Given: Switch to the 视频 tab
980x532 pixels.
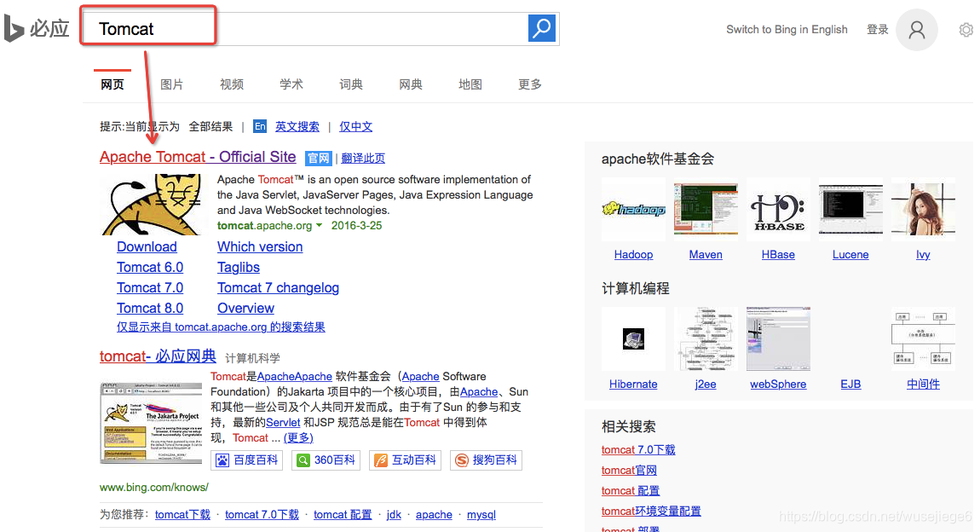Looking at the screenshot, I should coord(232,84).
